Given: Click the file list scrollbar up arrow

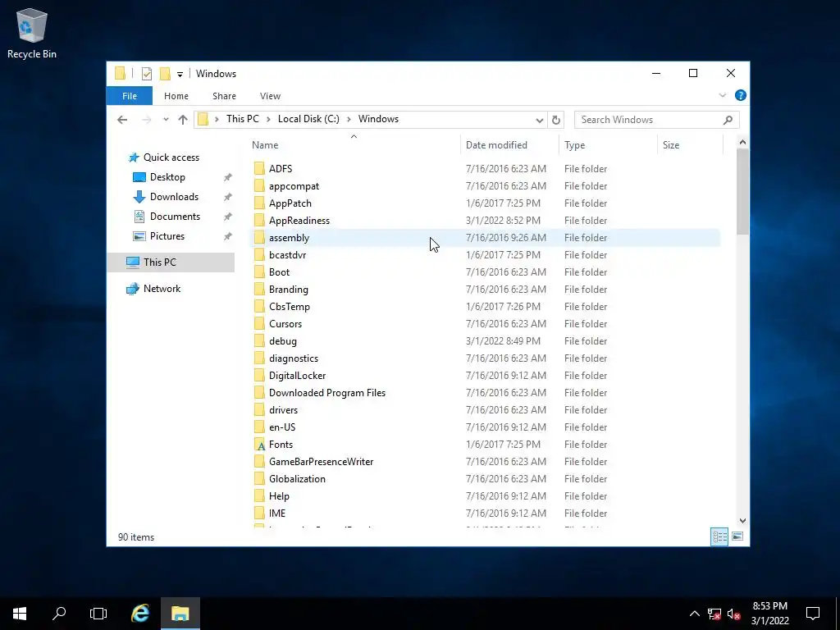Looking at the screenshot, I should [x=742, y=142].
